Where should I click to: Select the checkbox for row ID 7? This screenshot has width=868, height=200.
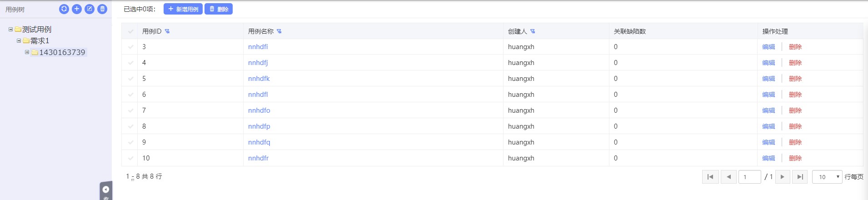click(131, 110)
